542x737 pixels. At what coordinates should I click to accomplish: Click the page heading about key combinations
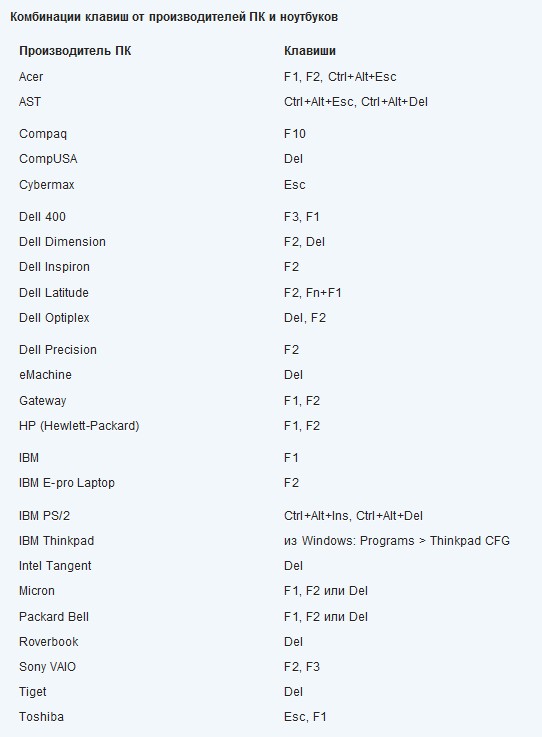173,17
